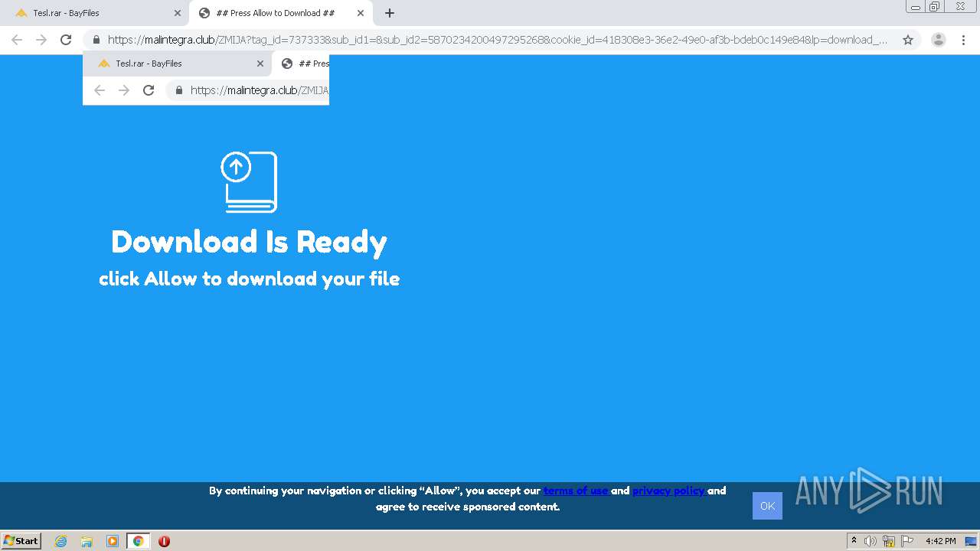The width and height of the screenshot is (980, 551).
Task: Open the terms of use link
Action: 576,491
